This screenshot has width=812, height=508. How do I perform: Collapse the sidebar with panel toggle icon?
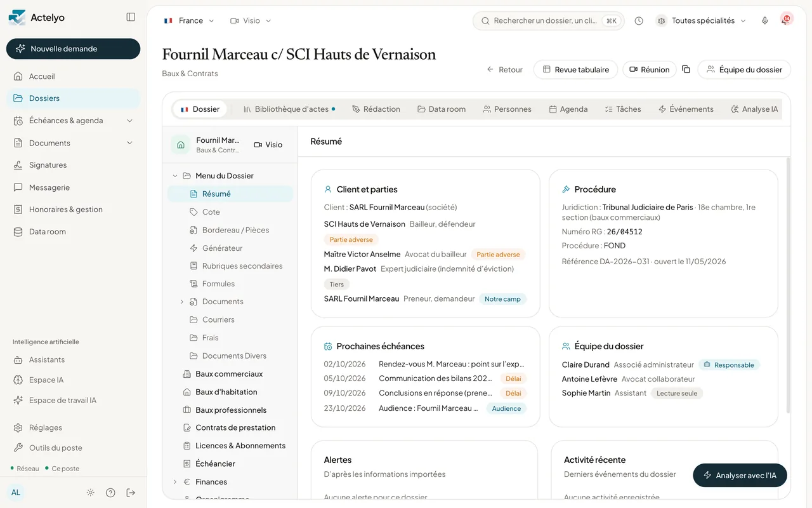[131, 17]
